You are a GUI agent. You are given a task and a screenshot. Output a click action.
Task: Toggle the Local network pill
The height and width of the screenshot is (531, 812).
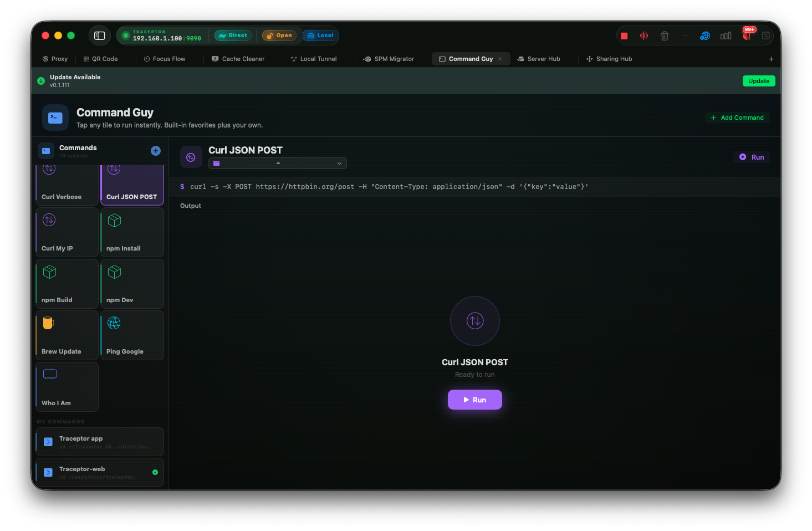[x=320, y=35]
